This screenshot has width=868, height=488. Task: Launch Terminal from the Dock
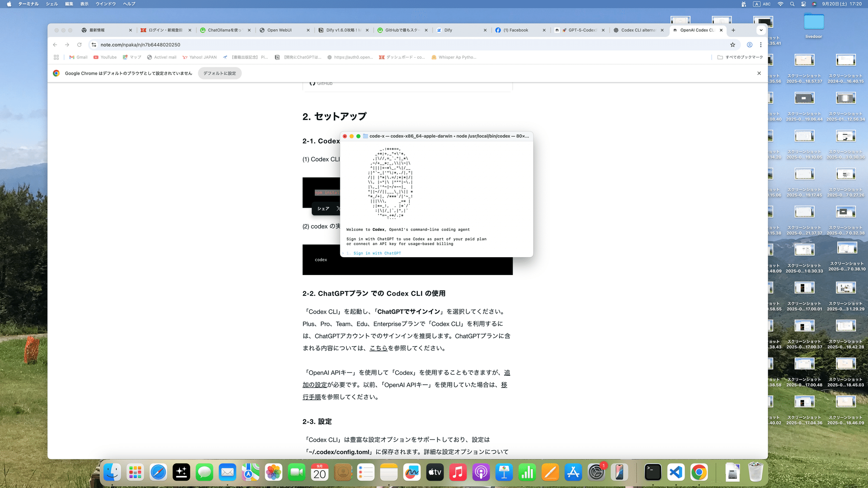[x=653, y=472]
